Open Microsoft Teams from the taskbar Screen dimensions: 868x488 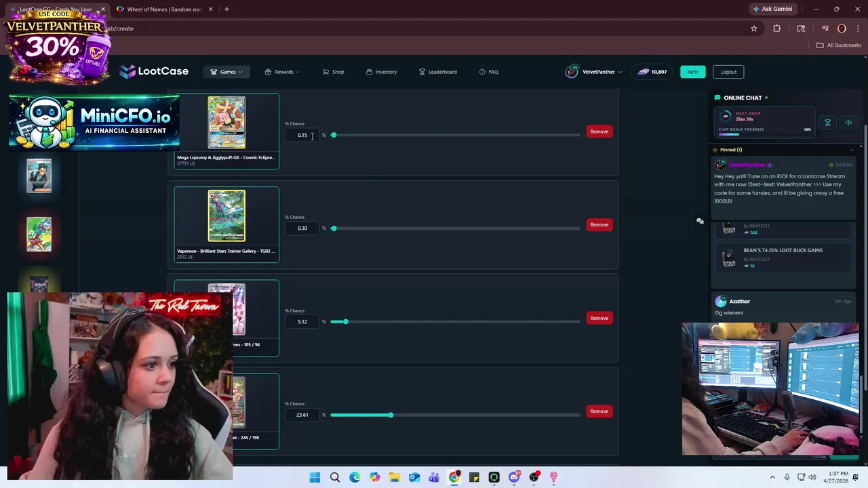click(434, 477)
